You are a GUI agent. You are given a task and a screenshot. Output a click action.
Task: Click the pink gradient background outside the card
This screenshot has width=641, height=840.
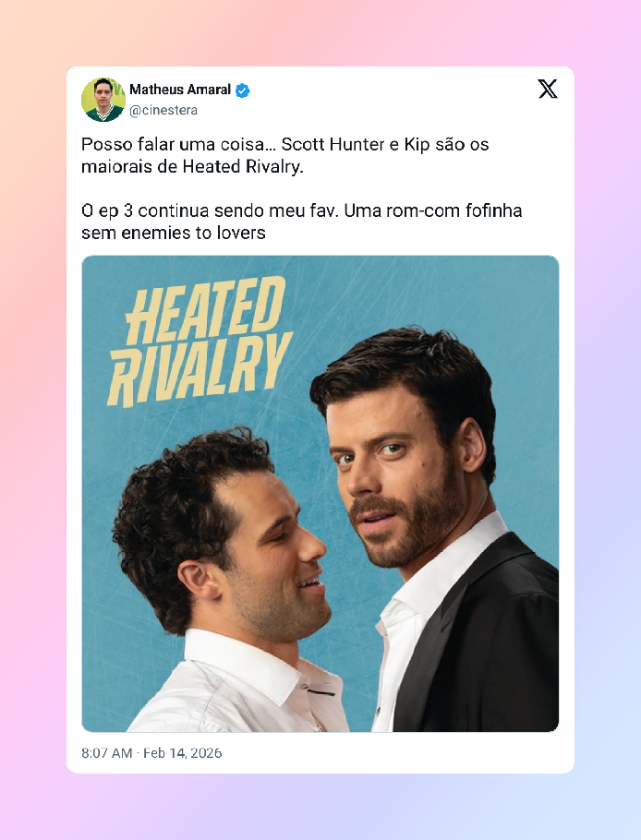(32, 375)
